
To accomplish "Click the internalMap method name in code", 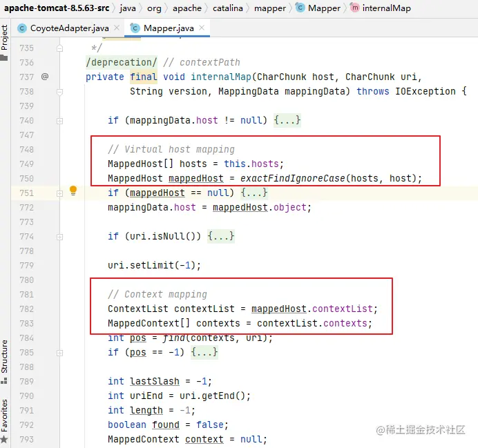I will tap(221, 77).
